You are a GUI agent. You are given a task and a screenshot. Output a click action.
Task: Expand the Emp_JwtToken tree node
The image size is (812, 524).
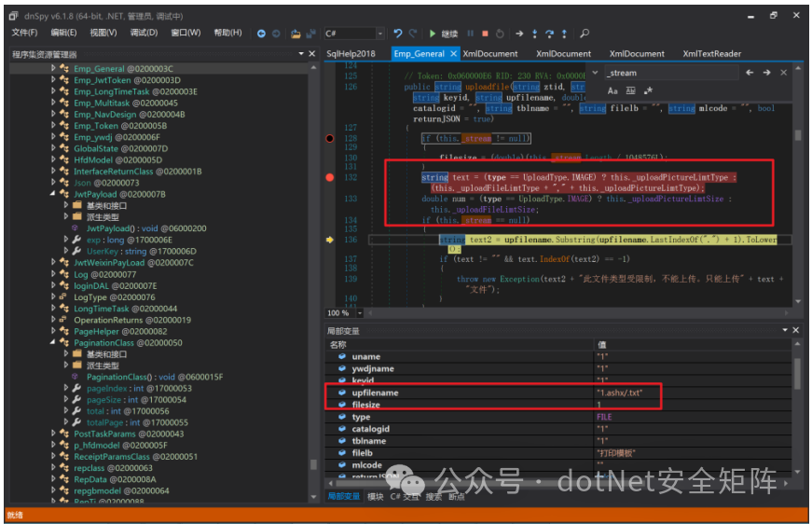pyautogui.click(x=53, y=80)
